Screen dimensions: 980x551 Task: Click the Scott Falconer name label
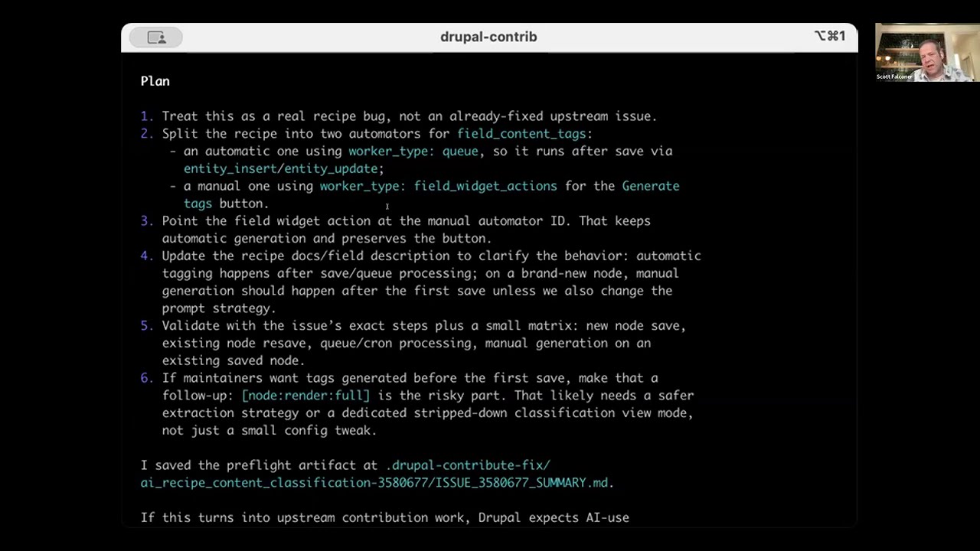pos(894,77)
